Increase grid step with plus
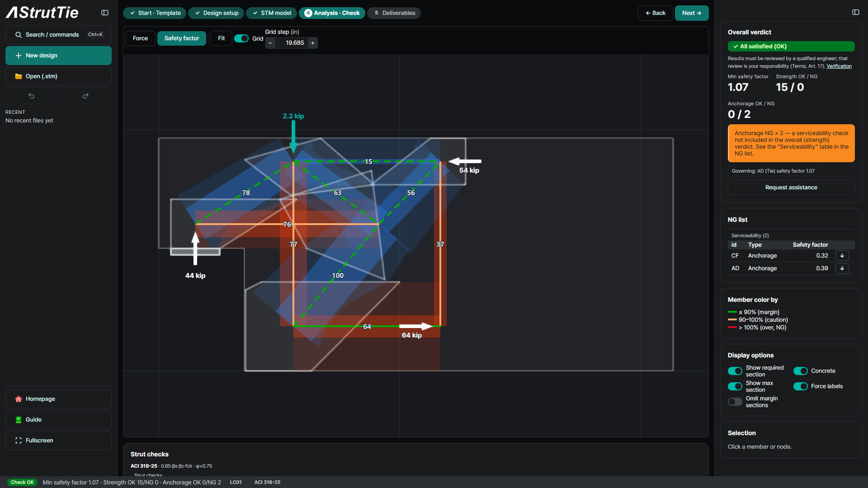 point(312,43)
